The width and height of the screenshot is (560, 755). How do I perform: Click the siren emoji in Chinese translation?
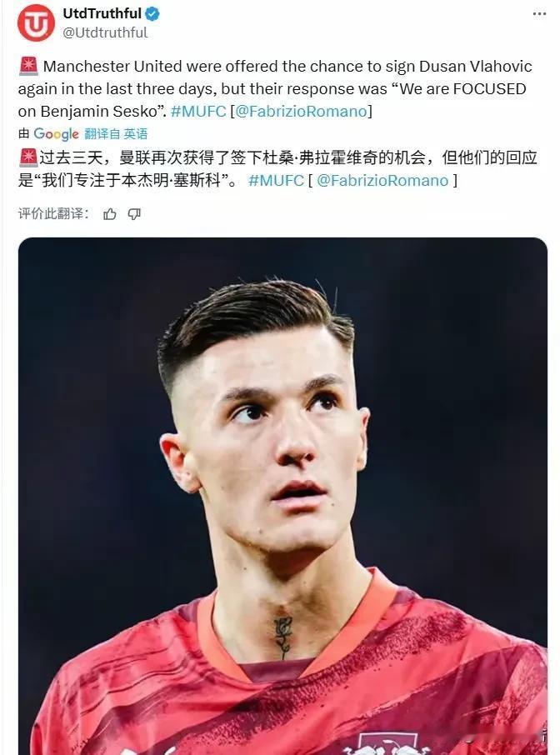(28, 157)
